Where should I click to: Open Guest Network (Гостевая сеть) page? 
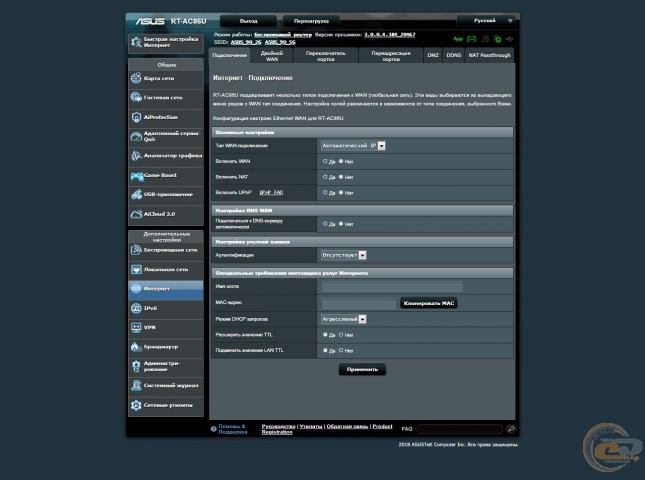pyautogui.click(x=166, y=98)
